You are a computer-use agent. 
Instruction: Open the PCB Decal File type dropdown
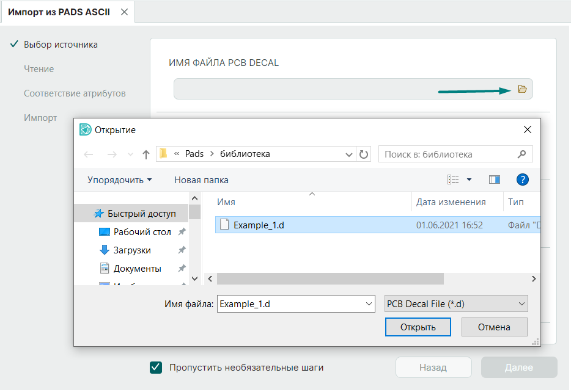point(456,303)
